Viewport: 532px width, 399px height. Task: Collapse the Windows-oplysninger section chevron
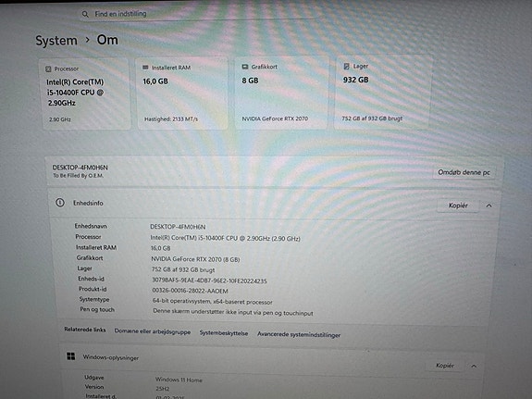pyautogui.click(x=474, y=366)
